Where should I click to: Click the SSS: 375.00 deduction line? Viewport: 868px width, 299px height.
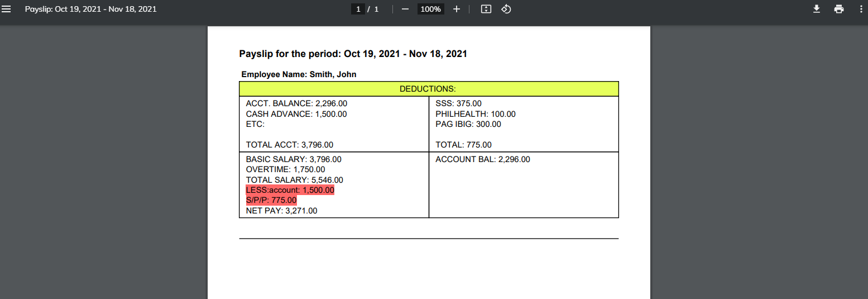click(459, 103)
